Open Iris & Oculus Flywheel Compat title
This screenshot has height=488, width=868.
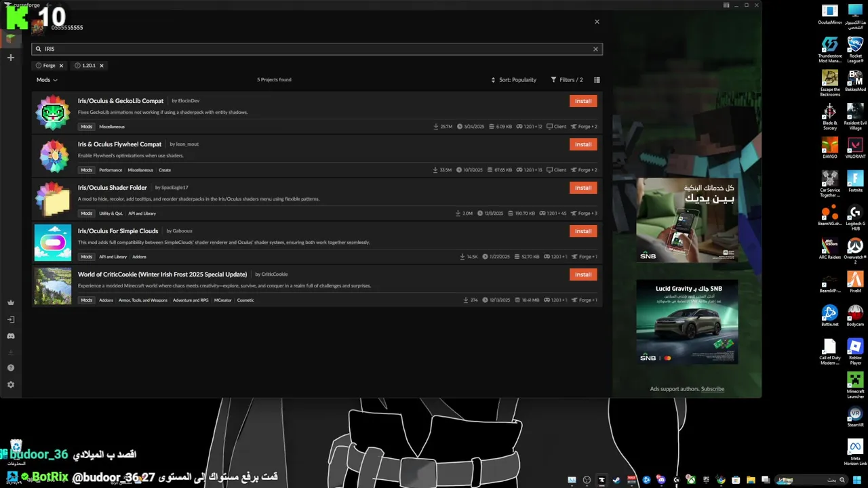point(119,144)
